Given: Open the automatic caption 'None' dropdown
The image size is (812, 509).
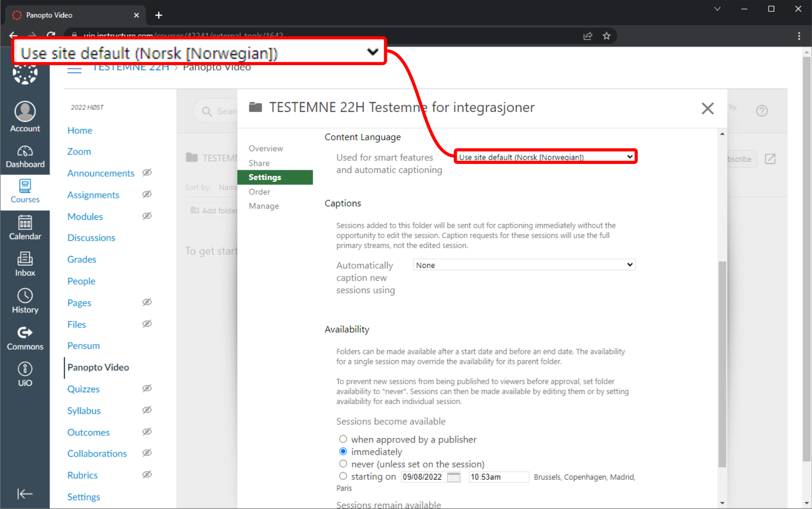Looking at the screenshot, I should point(524,265).
